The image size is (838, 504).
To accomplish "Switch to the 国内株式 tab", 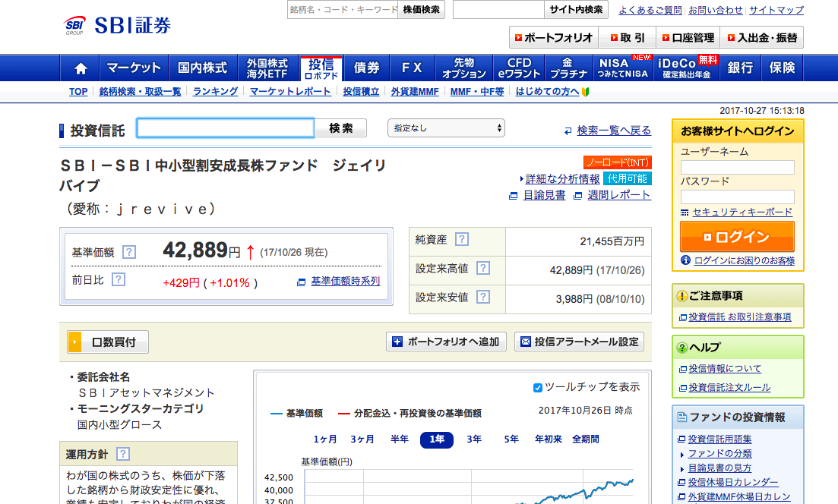I will [203, 68].
